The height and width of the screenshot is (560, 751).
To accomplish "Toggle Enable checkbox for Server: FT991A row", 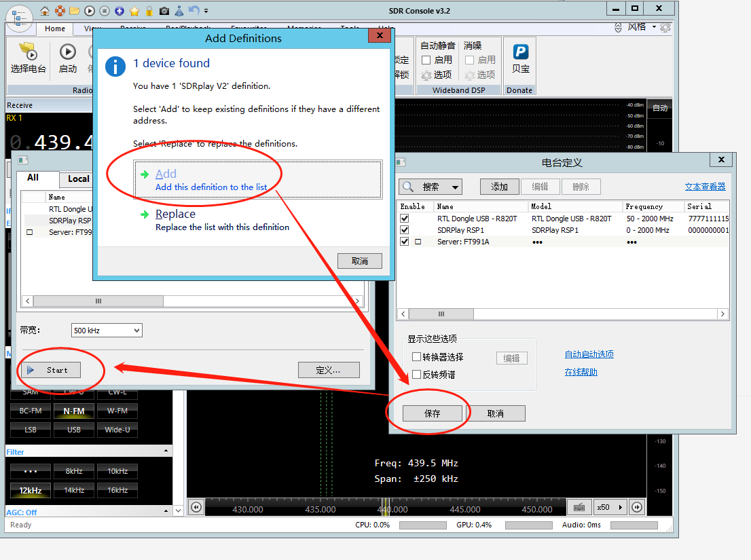I will pos(405,241).
